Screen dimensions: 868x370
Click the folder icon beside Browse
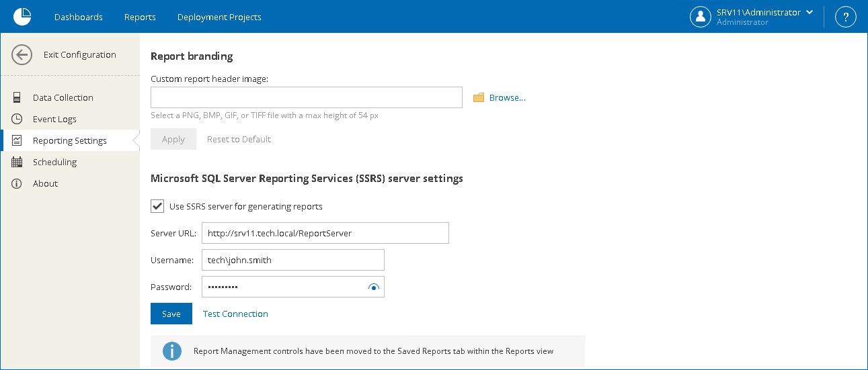479,98
